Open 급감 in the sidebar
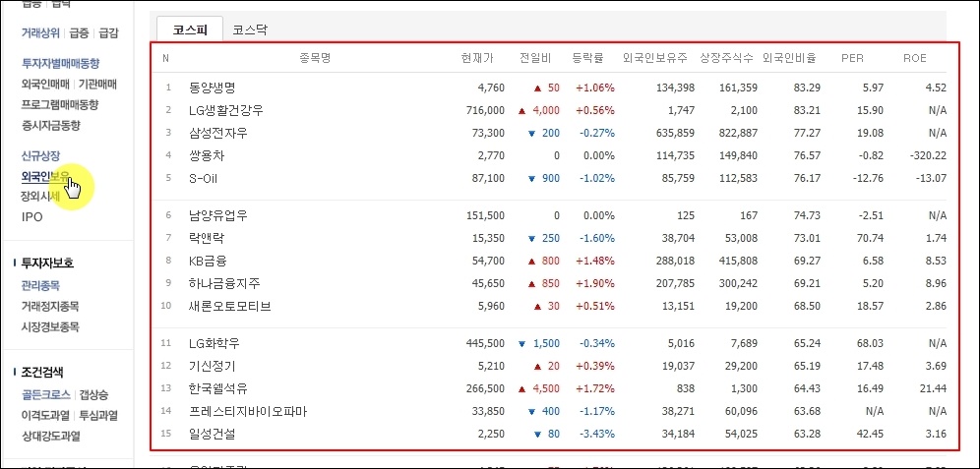The height and width of the screenshot is (469, 980). click(x=108, y=33)
